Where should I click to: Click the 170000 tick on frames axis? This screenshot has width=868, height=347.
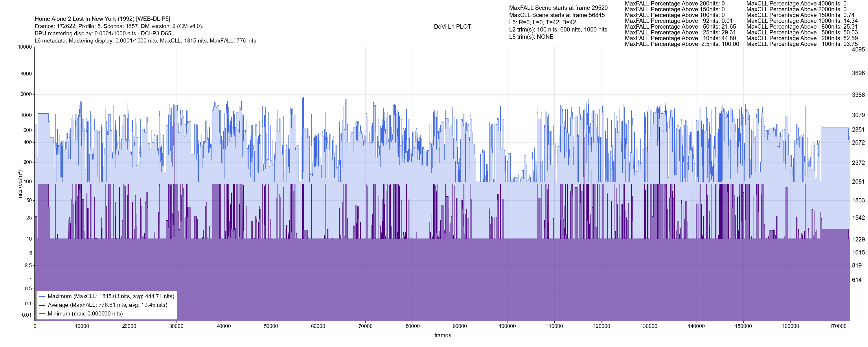[838, 326]
